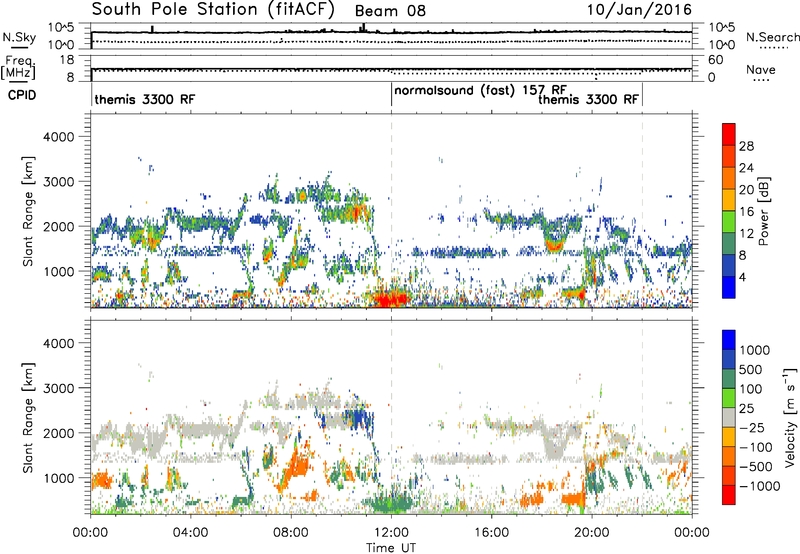Viewport: 800px width, 554px height.
Task: Click the 'South Pole Station (fitACF)' title
Action: pyautogui.click(x=213, y=9)
